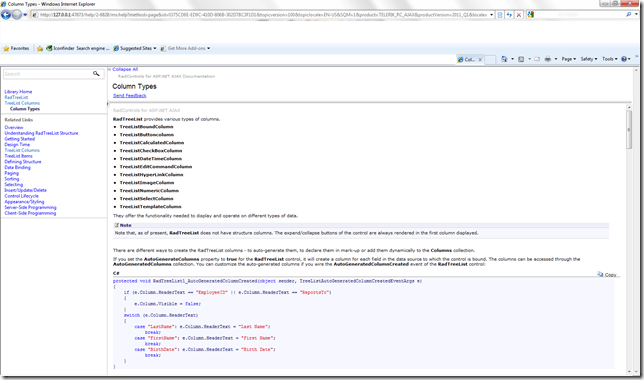
Task: Close the Col... browser tab
Action: (x=480, y=60)
